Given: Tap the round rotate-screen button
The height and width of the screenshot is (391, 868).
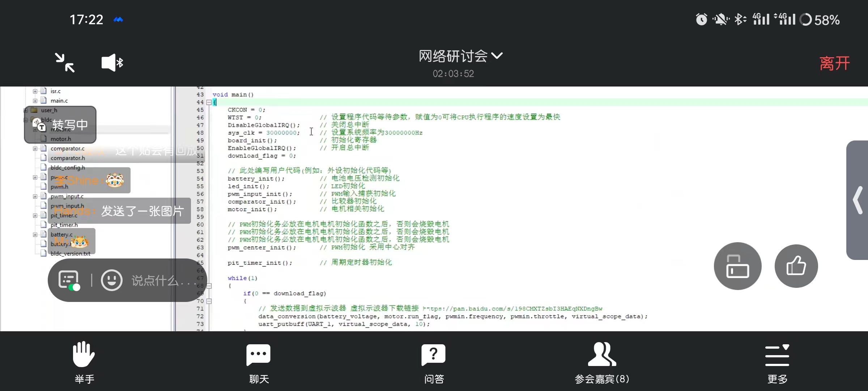Looking at the screenshot, I should click(x=737, y=266).
